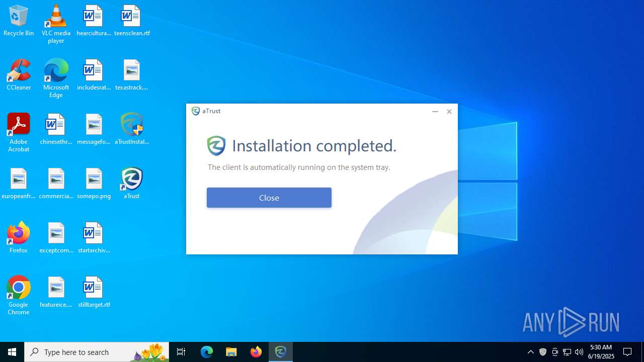This screenshot has height=362, width=644.
Task: Select the startarchiv Word document icon
Action: pyautogui.click(x=94, y=238)
